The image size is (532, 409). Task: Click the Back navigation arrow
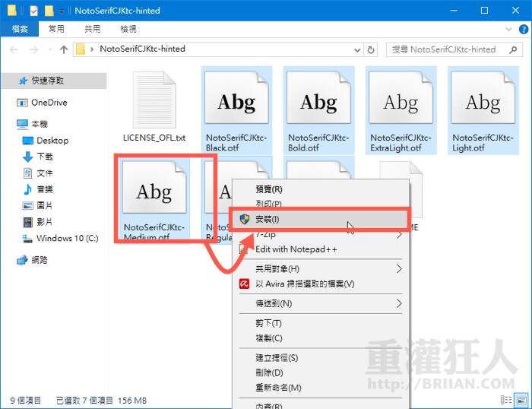point(14,50)
